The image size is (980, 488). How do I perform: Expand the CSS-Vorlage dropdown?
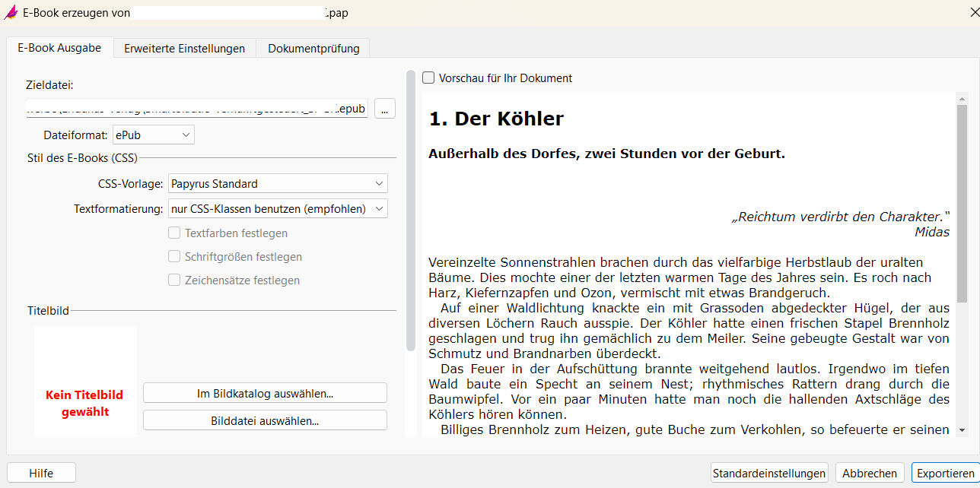(x=278, y=184)
